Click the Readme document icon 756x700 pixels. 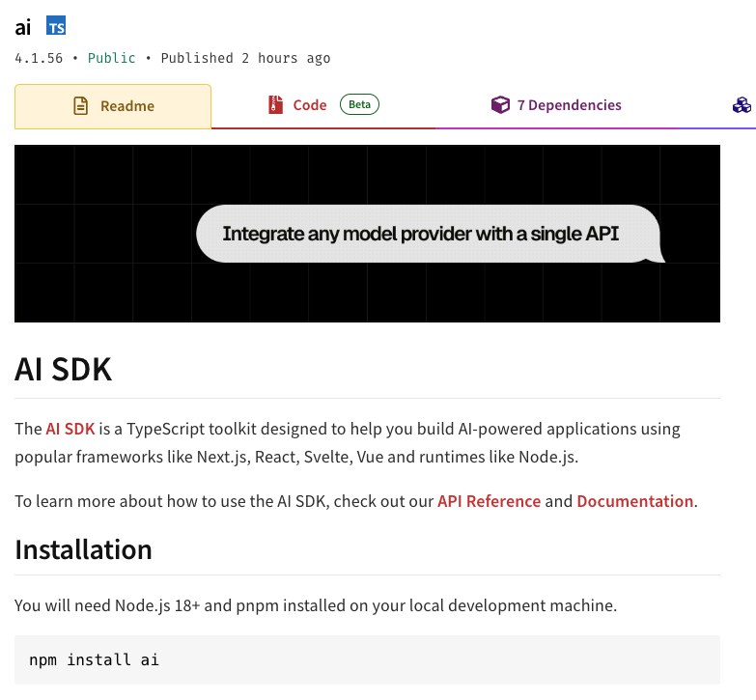pyautogui.click(x=80, y=106)
